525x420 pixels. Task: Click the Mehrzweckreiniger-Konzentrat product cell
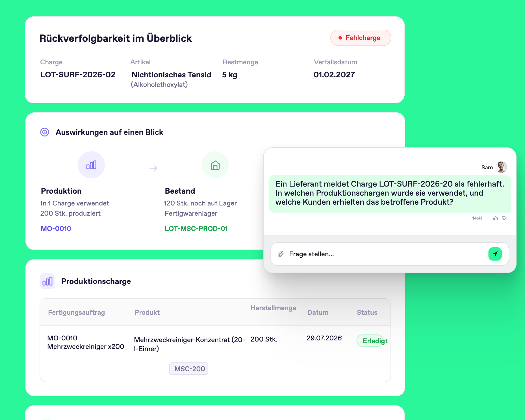pos(189,344)
